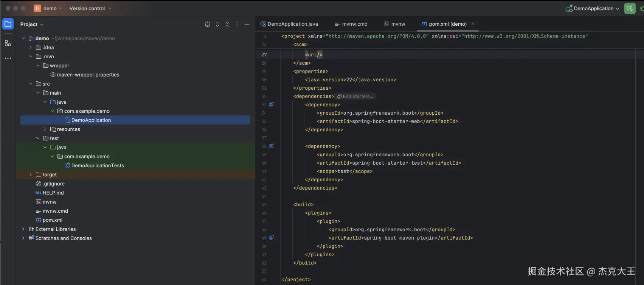
Task: Click the demo project badge icon
Action: [x=37, y=8]
